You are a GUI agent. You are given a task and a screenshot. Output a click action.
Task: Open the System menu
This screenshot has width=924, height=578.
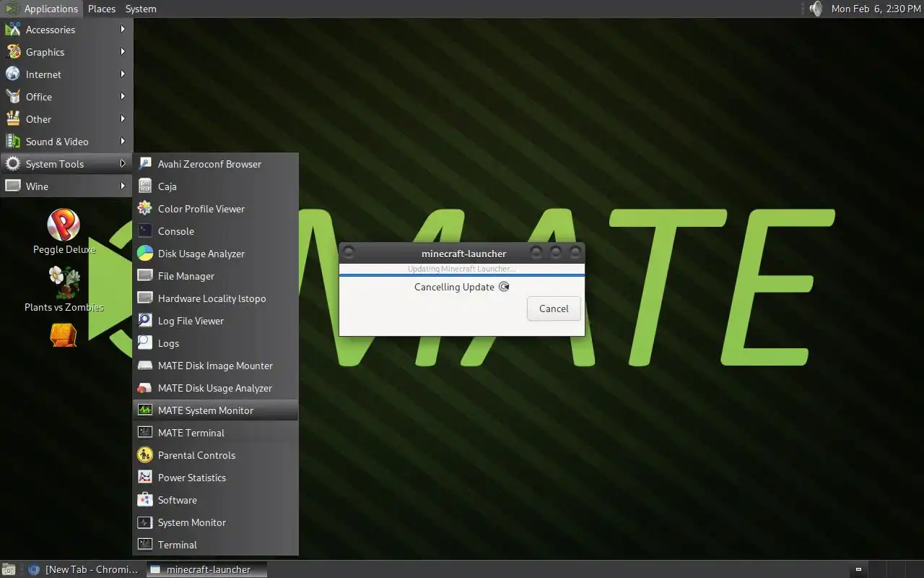point(141,9)
